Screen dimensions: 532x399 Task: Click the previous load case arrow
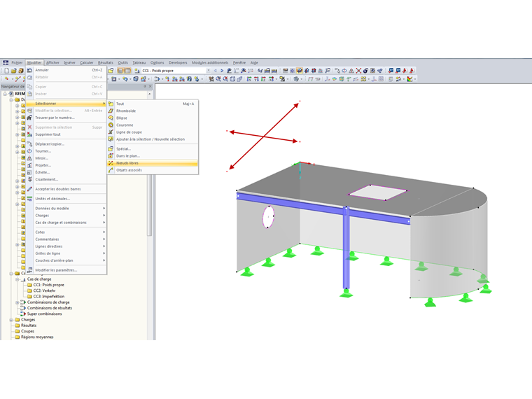click(x=215, y=71)
